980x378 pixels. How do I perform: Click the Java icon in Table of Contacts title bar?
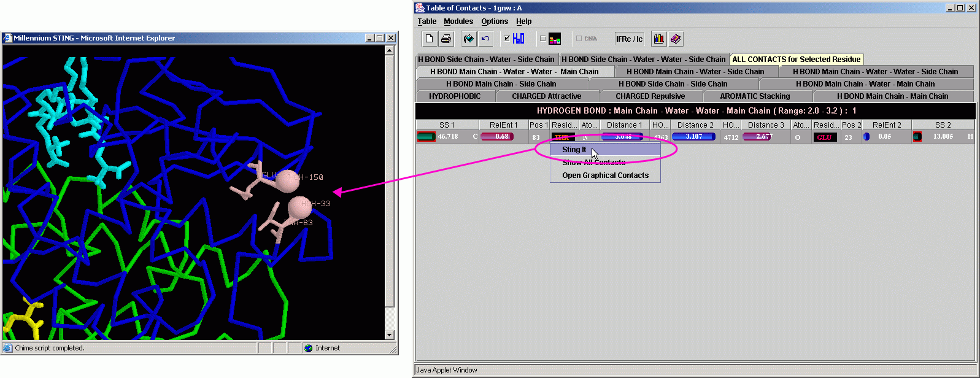420,8
